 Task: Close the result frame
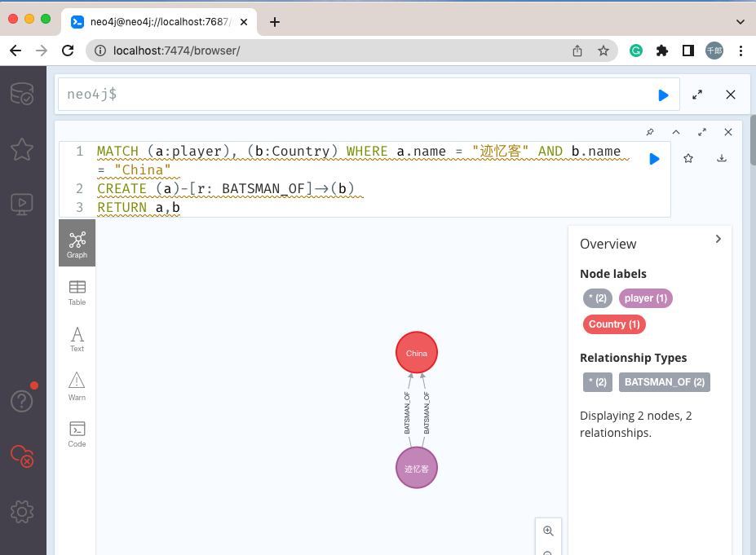[728, 132]
